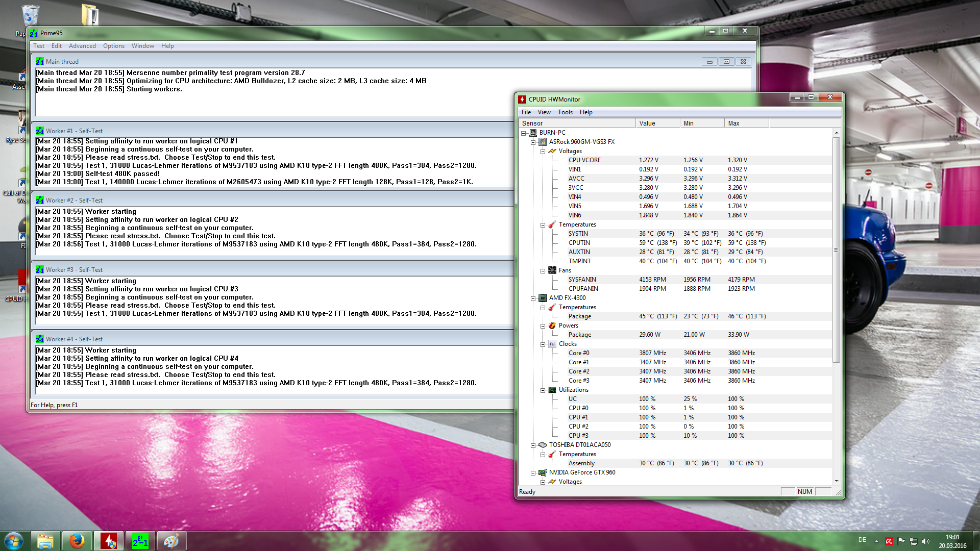This screenshot has width=980, height=551.
Task: Click the network tray icon
Action: pos(914,541)
